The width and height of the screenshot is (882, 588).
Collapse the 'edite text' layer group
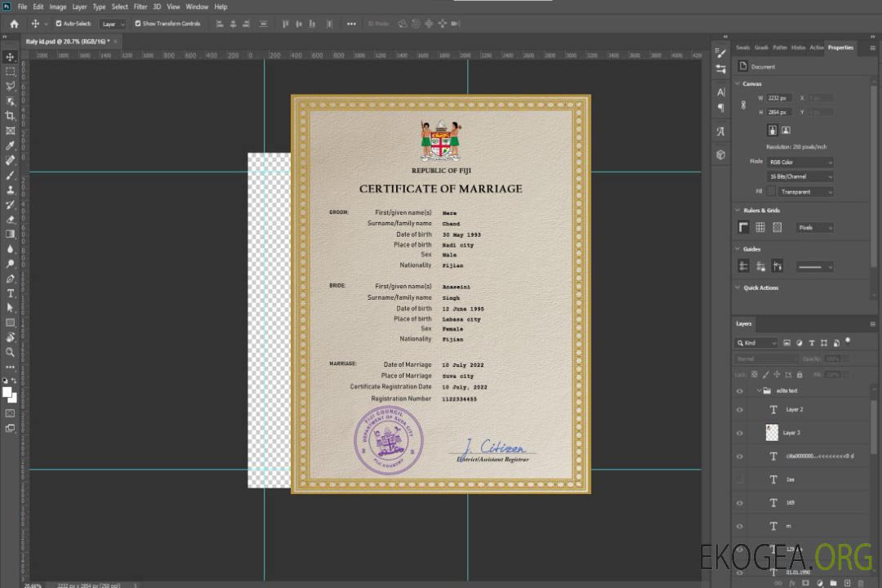click(759, 390)
